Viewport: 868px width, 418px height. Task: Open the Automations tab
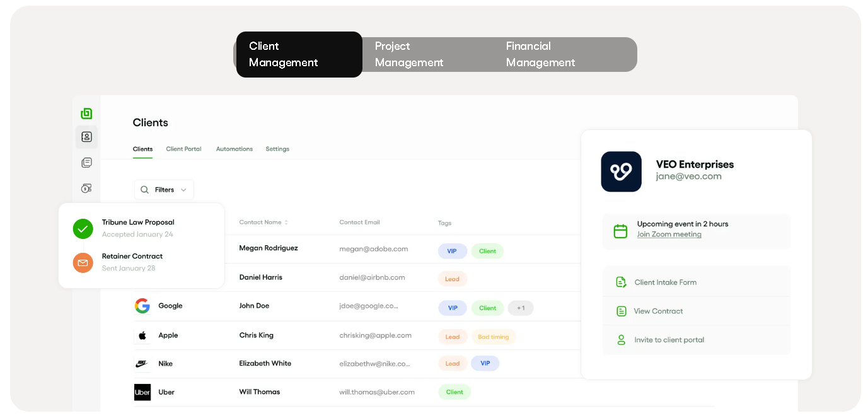[234, 149]
